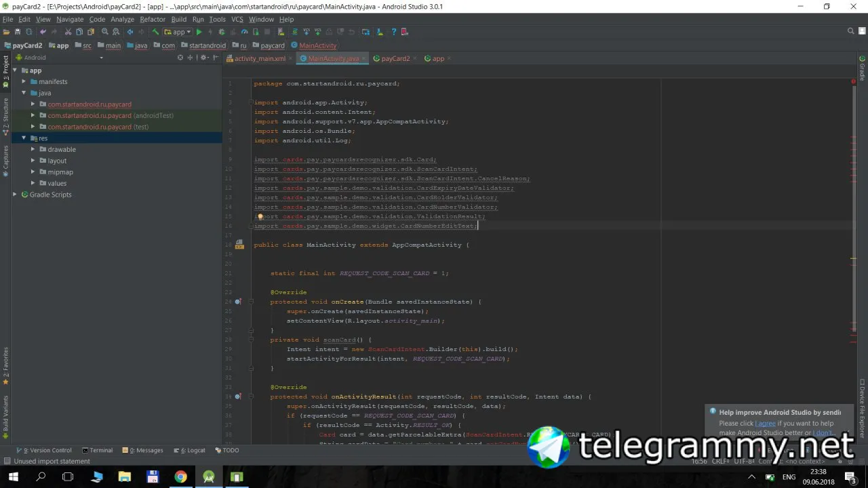The image size is (868, 488).
Task: Expand the Gradle Scripts node
Action: pyautogui.click(x=15, y=195)
